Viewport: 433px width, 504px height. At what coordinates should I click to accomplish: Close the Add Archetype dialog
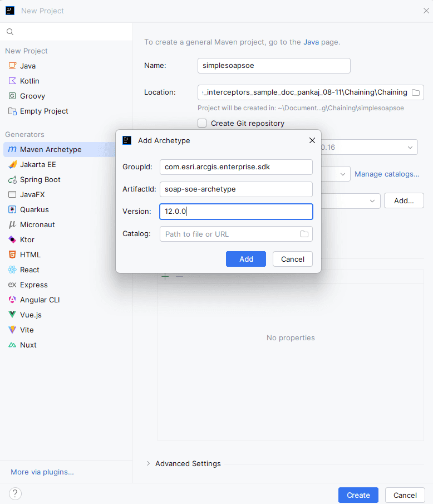point(312,141)
